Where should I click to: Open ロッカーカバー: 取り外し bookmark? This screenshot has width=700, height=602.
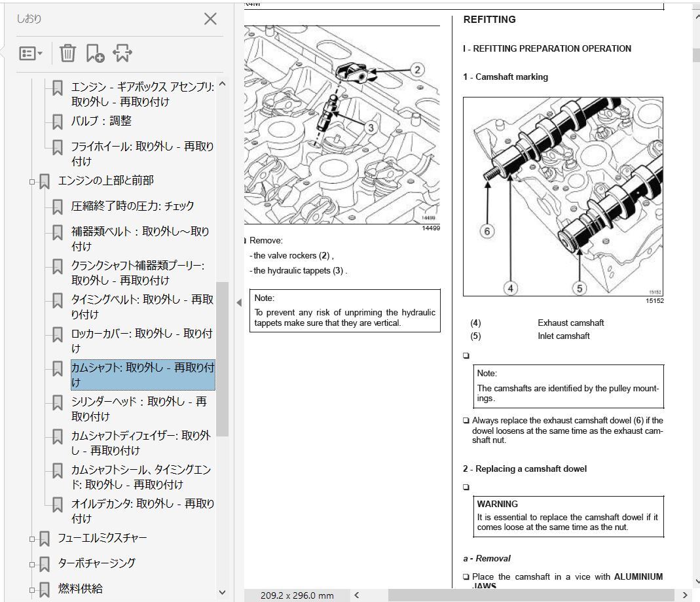click(x=142, y=340)
